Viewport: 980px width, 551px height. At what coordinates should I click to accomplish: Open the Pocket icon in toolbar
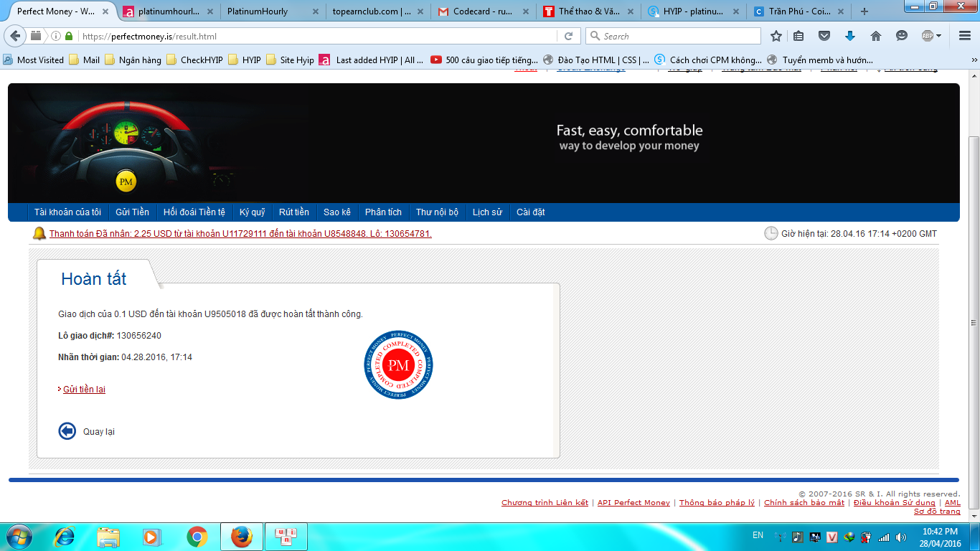[824, 36]
